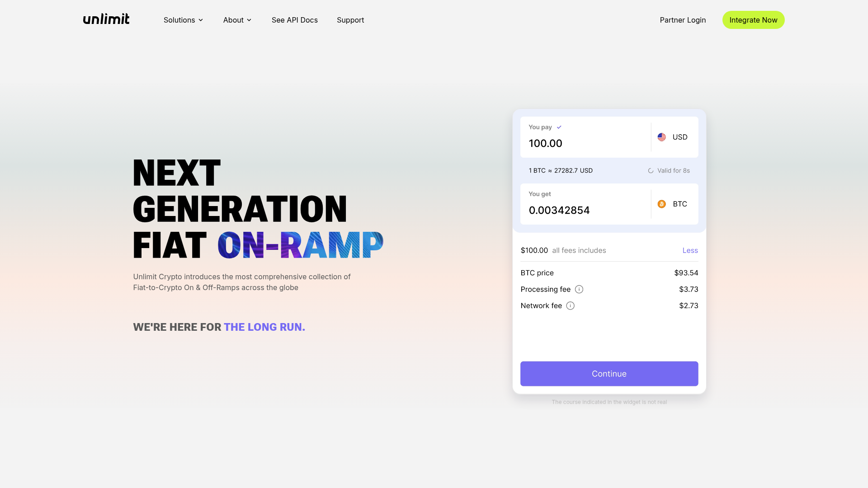Click the Processing fee value $3.73

[x=688, y=289]
